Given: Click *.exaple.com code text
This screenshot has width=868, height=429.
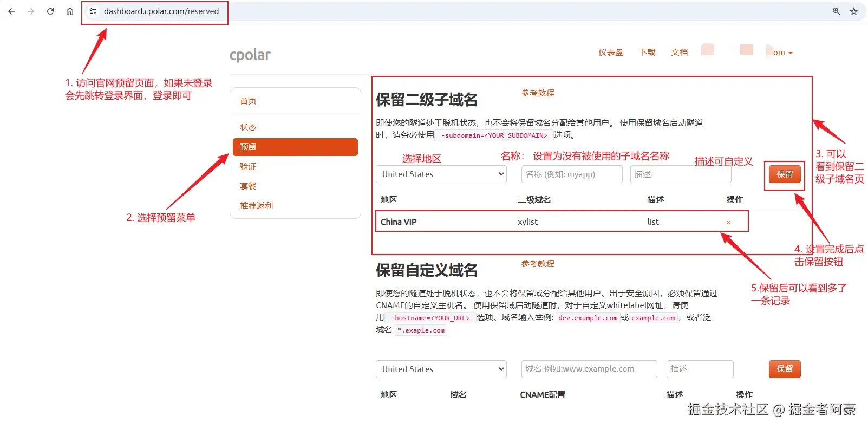Looking at the screenshot, I should tap(421, 330).
